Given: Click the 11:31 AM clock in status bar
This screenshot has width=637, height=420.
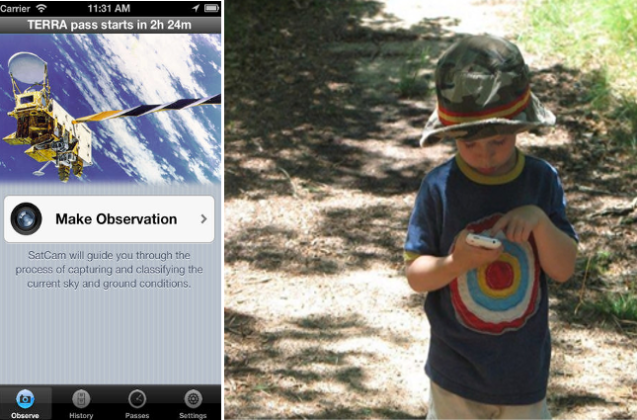Looking at the screenshot, I should point(109,8).
